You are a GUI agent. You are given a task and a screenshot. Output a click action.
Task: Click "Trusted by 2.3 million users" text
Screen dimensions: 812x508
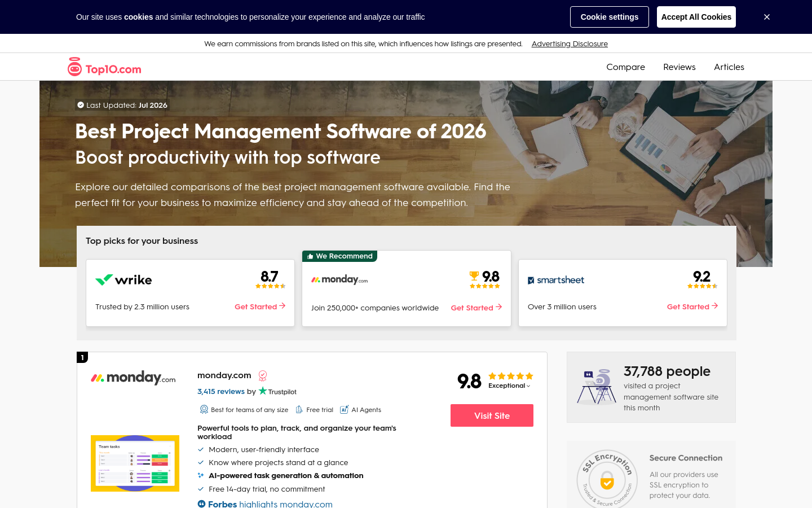[x=142, y=306]
